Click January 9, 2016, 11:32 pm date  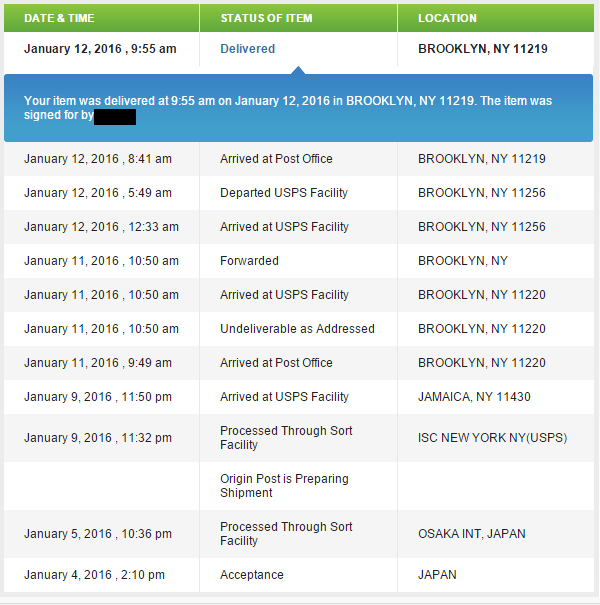point(97,438)
